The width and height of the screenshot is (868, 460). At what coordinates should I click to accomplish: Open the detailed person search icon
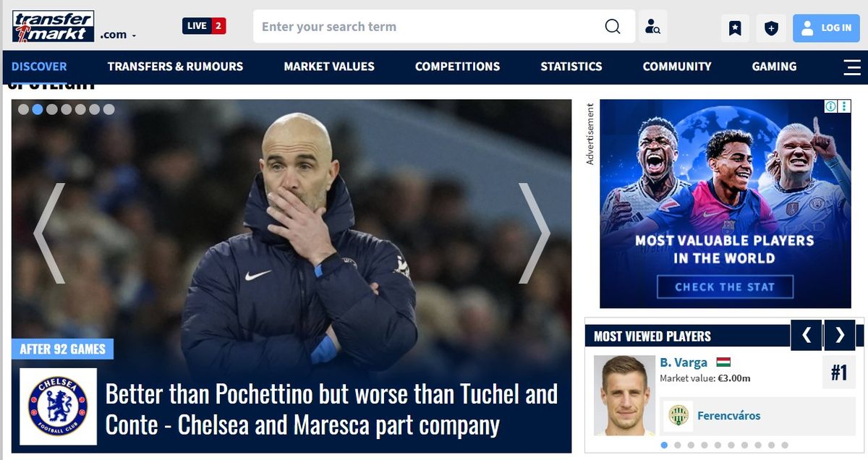653,27
